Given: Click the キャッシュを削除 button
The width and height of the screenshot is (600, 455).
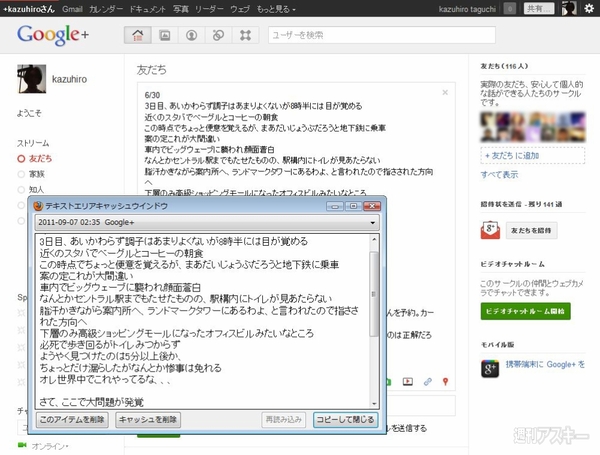Looking at the screenshot, I should [x=148, y=420].
